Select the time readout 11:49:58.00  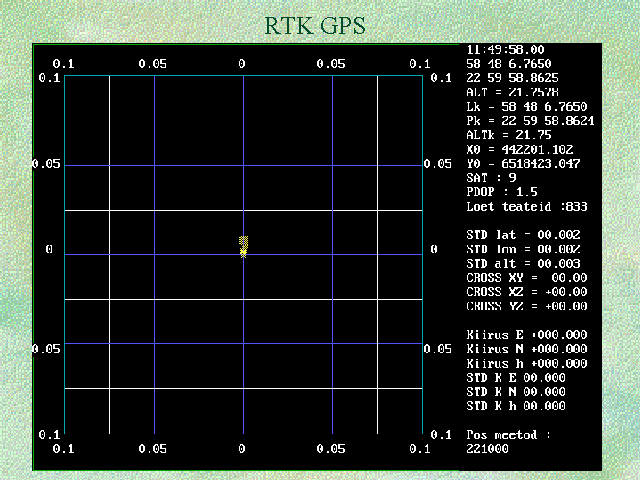coord(505,49)
